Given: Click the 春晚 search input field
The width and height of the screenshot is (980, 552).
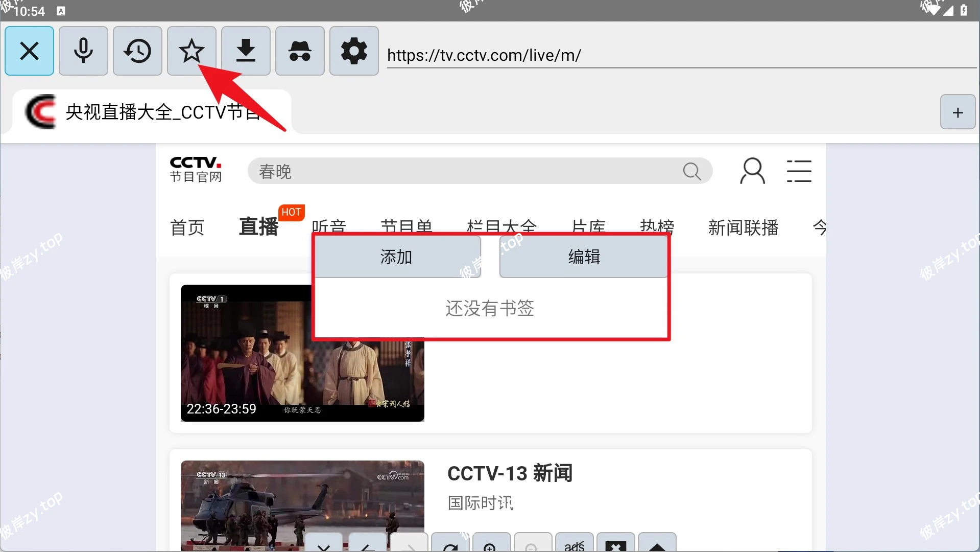Looking at the screenshot, I should pyautogui.click(x=460, y=171).
